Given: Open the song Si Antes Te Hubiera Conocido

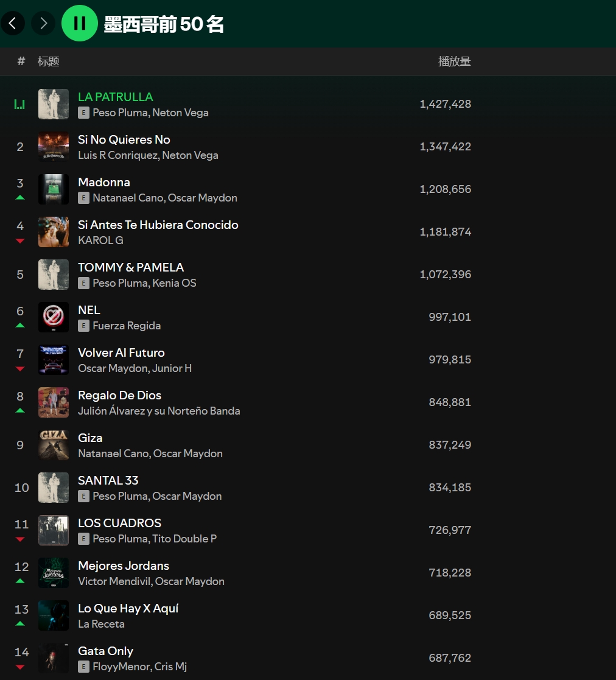Looking at the screenshot, I should coord(158,225).
